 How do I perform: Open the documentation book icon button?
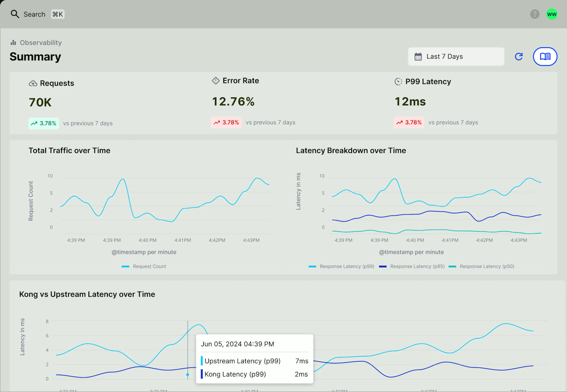click(545, 56)
